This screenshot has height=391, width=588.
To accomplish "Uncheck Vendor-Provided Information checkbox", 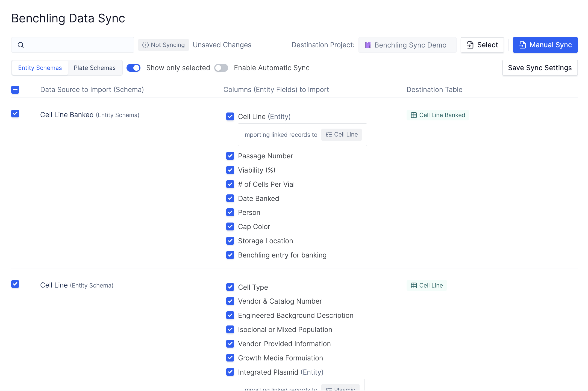I will point(230,344).
